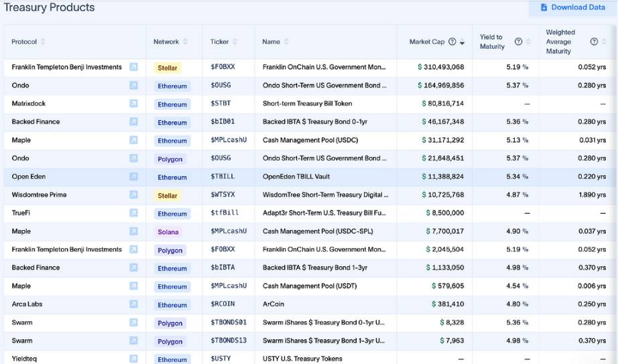The height and width of the screenshot is (364, 618).
Task: Toggle Market Cap descending sort arrow
Action: (462, 42)
